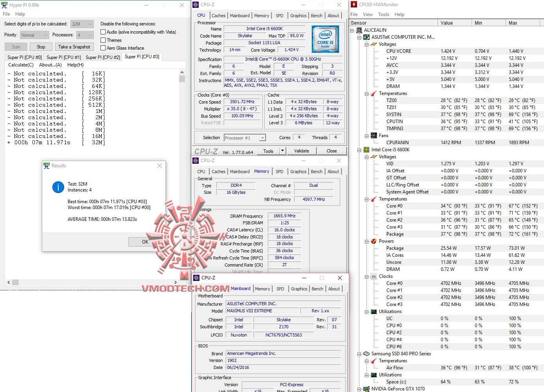Open the Processors count dropdown

point(85,35)
